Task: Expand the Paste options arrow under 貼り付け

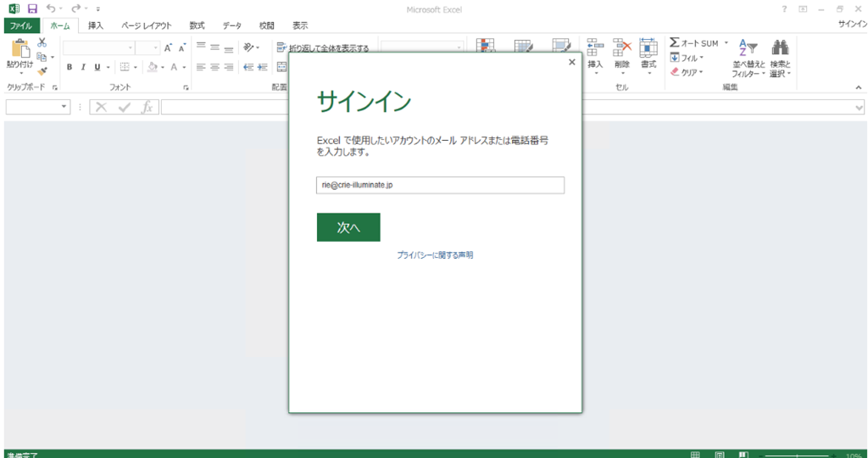Action: click(20, 73)
